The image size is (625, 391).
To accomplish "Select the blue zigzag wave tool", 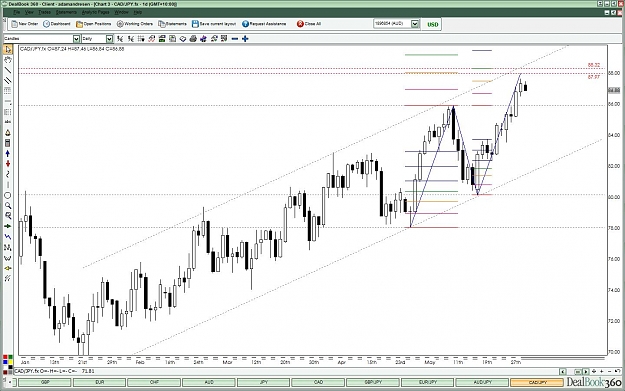I will coord(8,237).
